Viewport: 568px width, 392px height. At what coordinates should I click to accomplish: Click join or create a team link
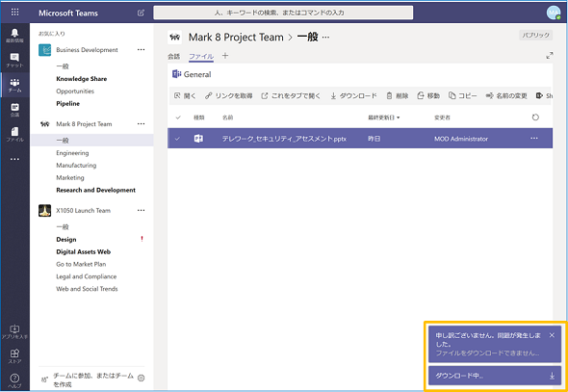[93, 379]
